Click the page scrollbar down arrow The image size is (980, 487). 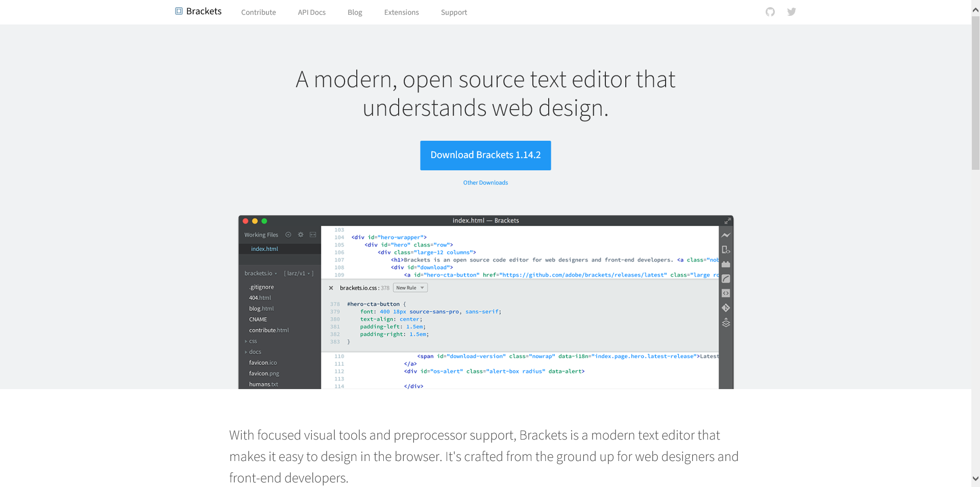[975, 479]
